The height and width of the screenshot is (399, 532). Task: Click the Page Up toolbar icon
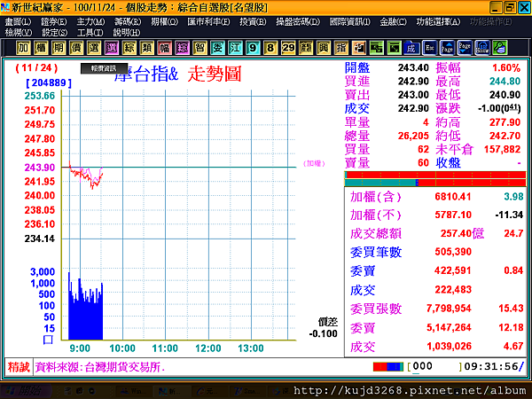[x=447, y=48]
